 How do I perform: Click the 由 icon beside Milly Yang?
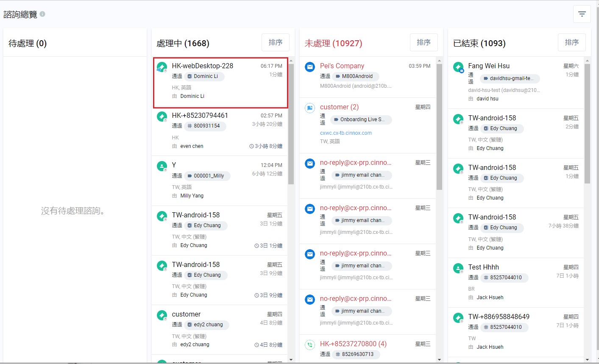pos(175,196)
